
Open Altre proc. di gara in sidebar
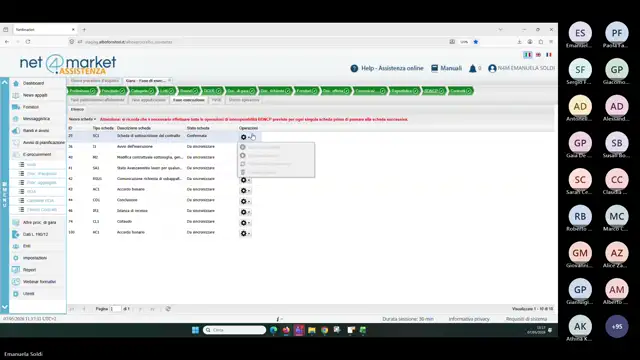click(39, 222)
